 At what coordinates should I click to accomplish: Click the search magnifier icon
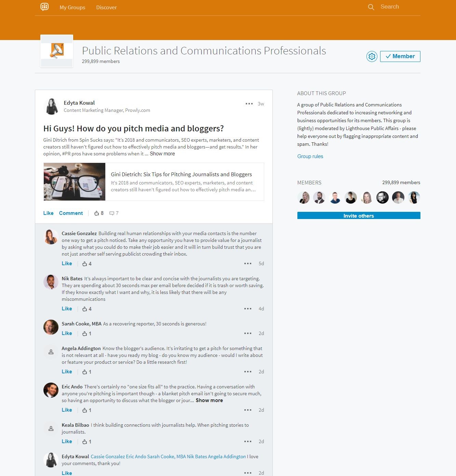pyautogui.click(x=371, y=7)
